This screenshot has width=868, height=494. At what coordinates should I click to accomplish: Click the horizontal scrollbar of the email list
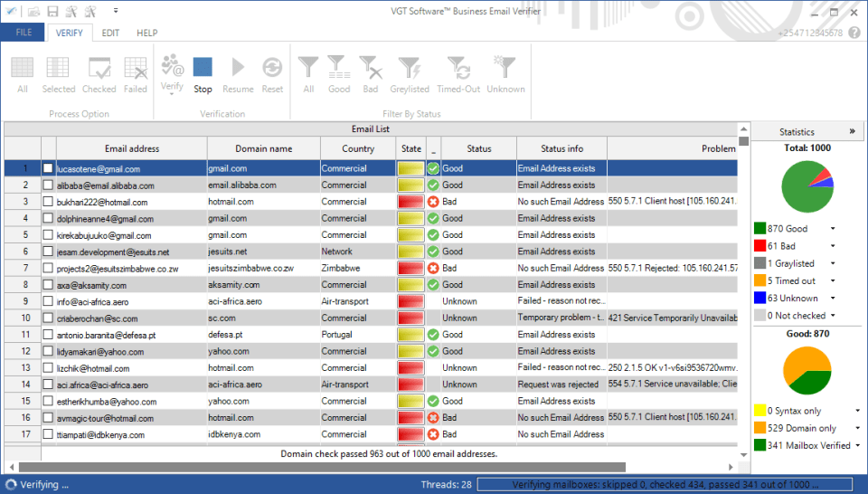[322, 468]
